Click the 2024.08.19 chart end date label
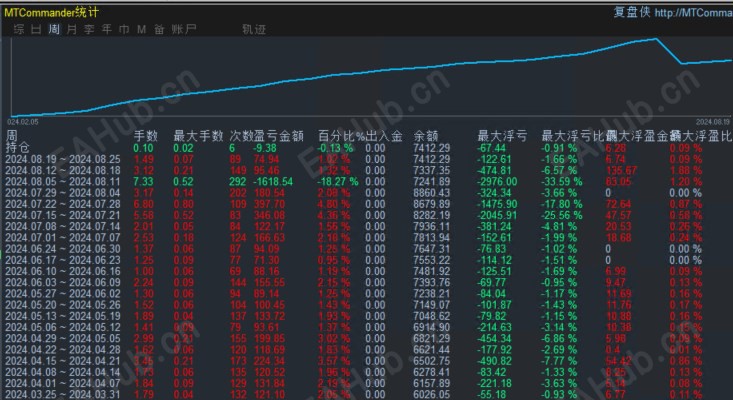The width and height of the screenshot is (733, 400). click(x=712, y=122)
